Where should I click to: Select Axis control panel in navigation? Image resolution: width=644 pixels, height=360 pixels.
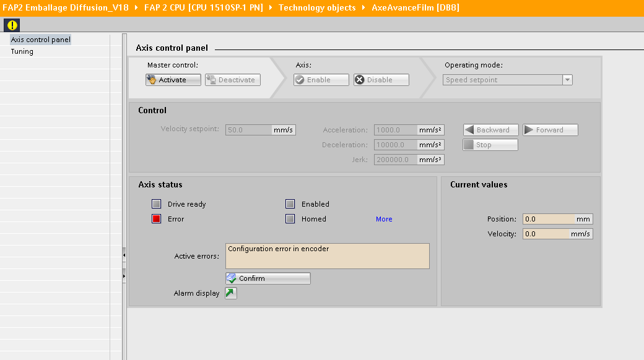[x=40, y=40]
